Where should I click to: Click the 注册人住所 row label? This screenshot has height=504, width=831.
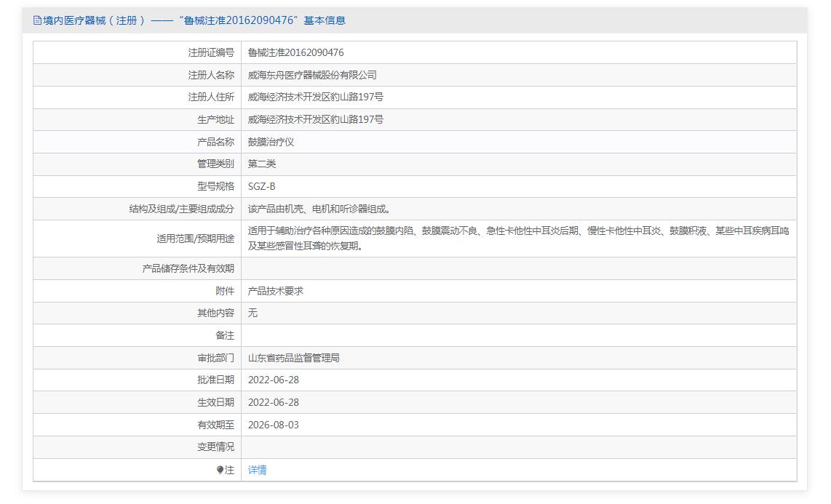[211, 97]
